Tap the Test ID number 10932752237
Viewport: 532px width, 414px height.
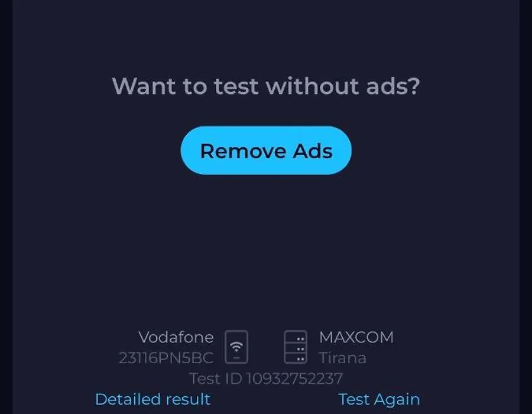pyautogui.click(x=294, y=379)
